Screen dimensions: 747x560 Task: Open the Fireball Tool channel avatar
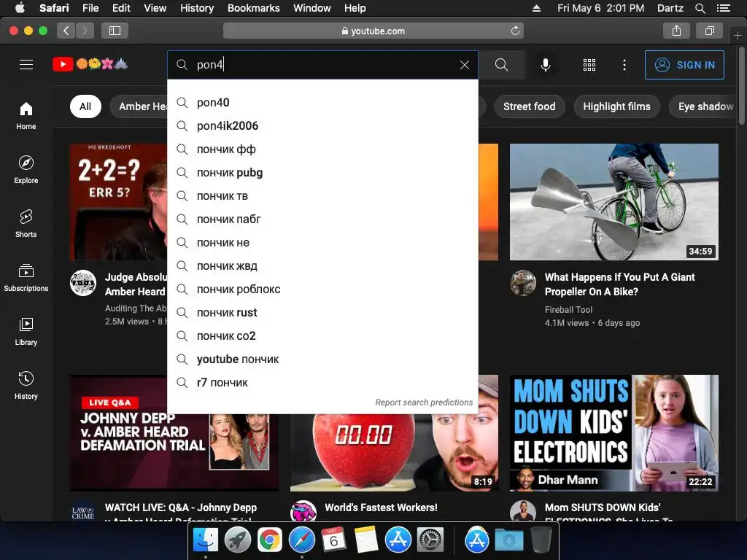point(523,283)
